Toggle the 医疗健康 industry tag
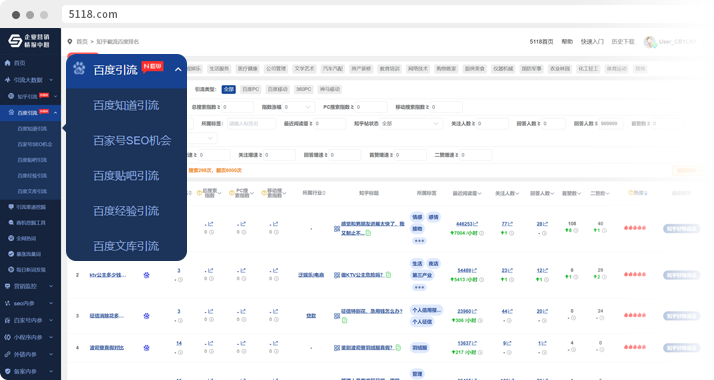Viewport: 714px width, 380px height. [x=248, y=69]
